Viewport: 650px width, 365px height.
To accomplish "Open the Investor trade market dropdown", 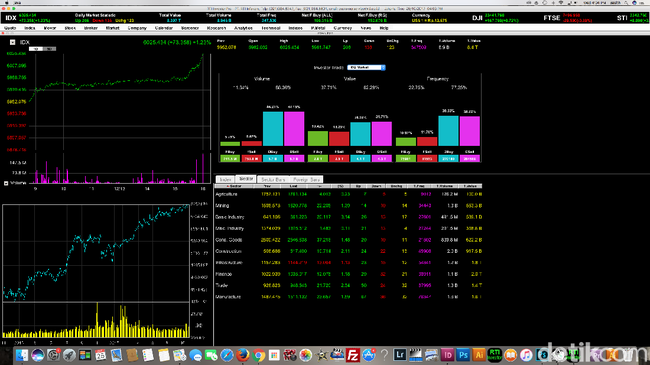I will (x=366, y=67).
